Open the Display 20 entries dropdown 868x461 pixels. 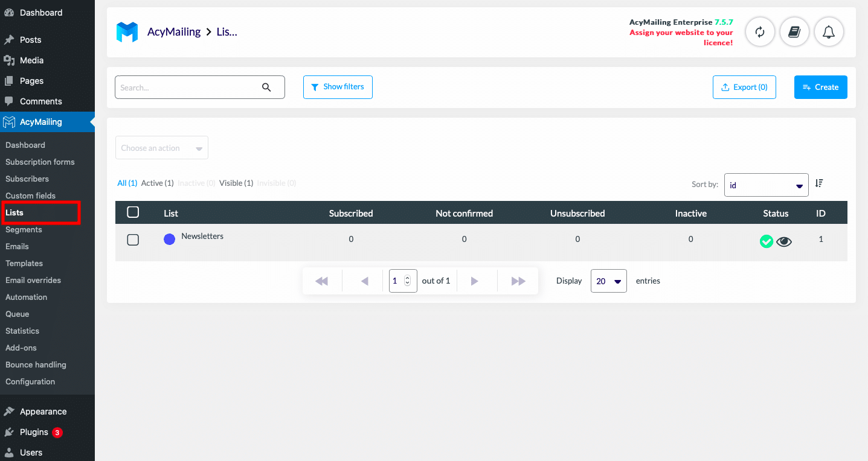coord(609,281)
